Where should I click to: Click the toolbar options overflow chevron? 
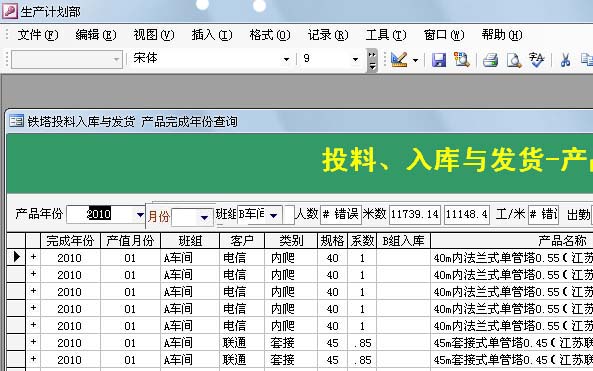[x=372, y=60]
